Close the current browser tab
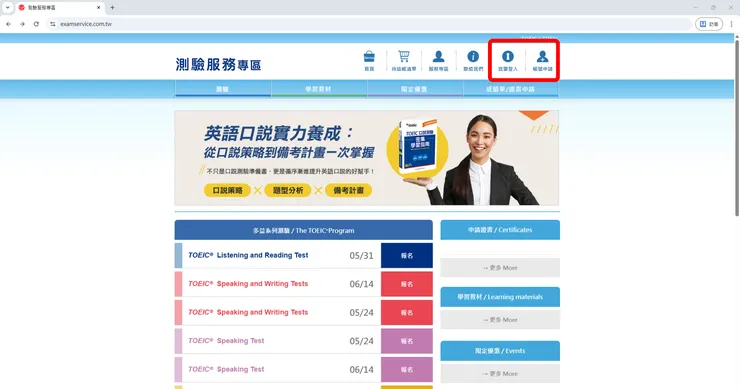 coord(99,8)
